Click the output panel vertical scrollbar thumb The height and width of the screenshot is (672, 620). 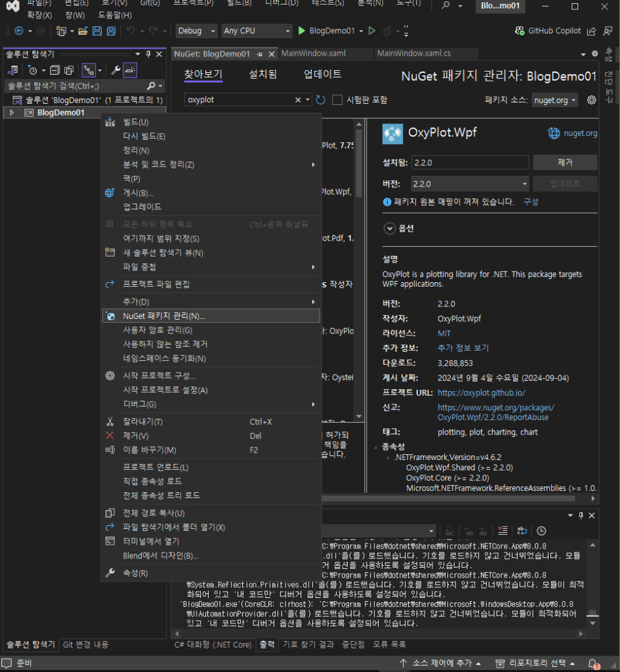point(592,614)
